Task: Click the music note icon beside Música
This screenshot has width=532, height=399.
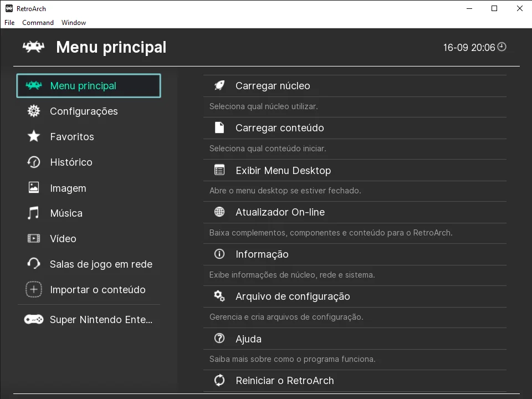Action: click(33, 213)
